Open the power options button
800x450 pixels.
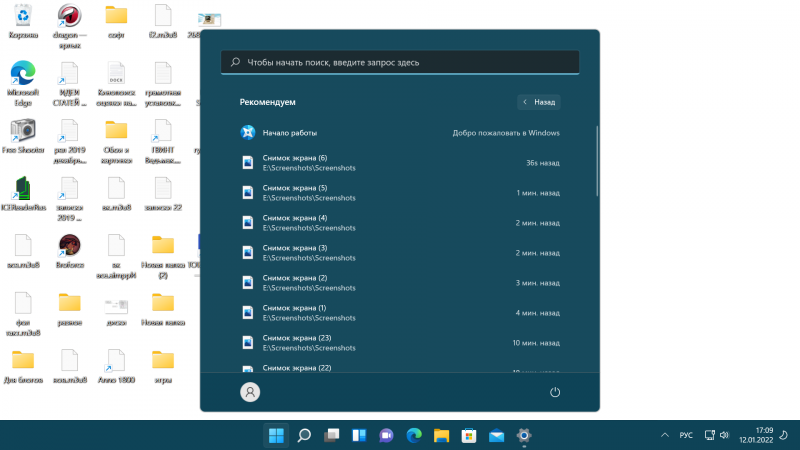pos(555,392)
